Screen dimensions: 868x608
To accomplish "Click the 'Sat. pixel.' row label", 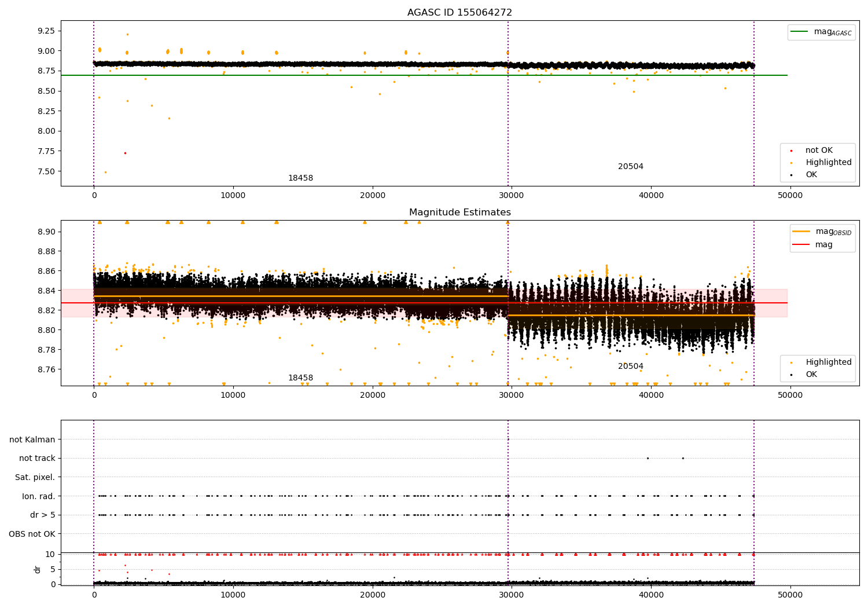I will 35,478.
